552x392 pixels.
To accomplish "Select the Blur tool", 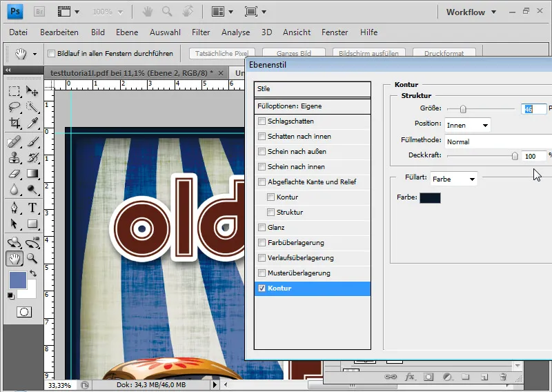I will 14,190.
